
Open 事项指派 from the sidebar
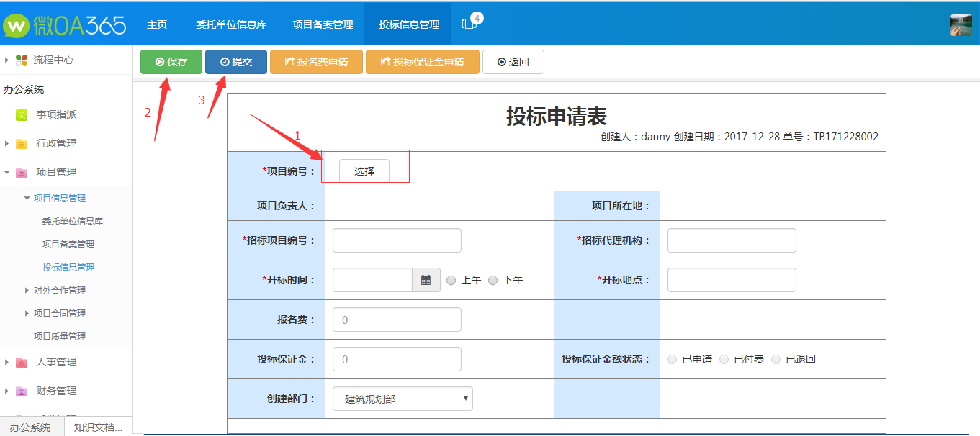coord(56,114)
